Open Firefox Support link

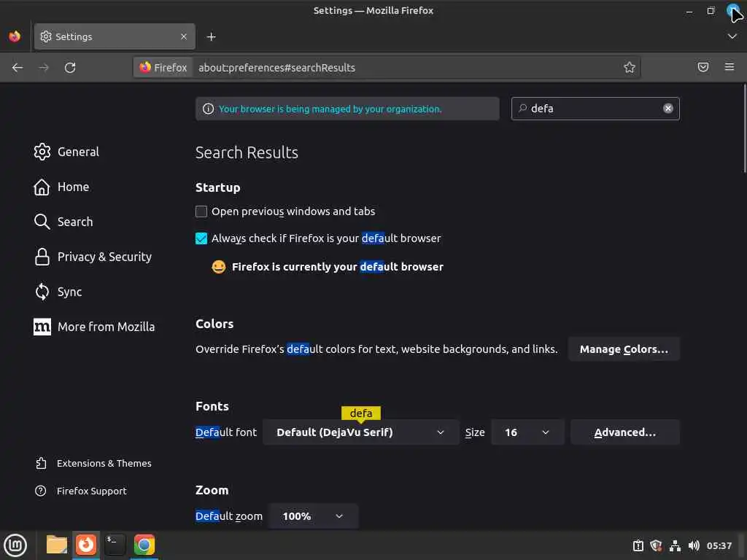point(81,491)
